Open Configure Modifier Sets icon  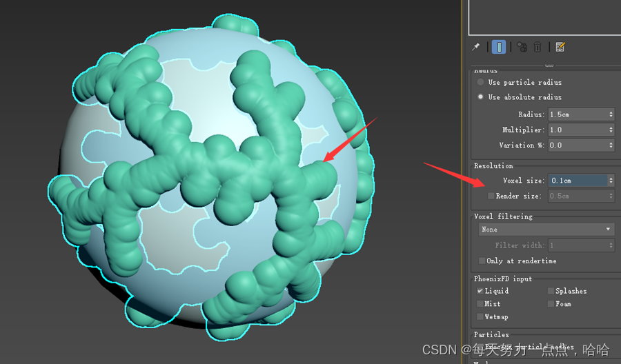[560, 47]
